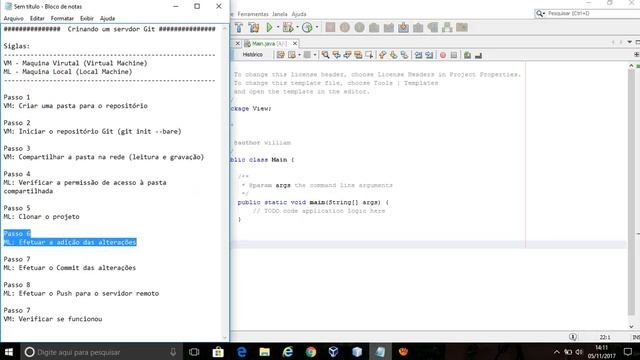Show the open documents list dropdown arrow
The height and width of the screenshot is (360, 640).
tap(629, 42)
